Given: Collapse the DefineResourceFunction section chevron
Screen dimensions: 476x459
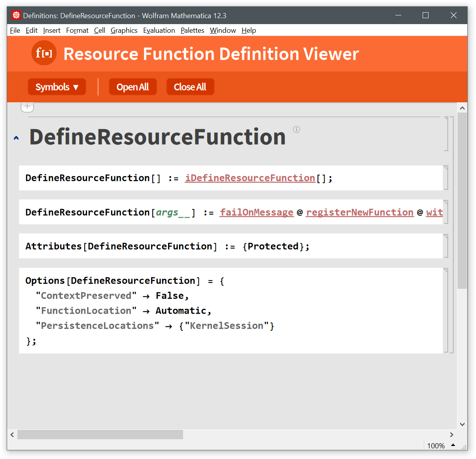Looking at the screenshot, I should [x=16, y=138].
